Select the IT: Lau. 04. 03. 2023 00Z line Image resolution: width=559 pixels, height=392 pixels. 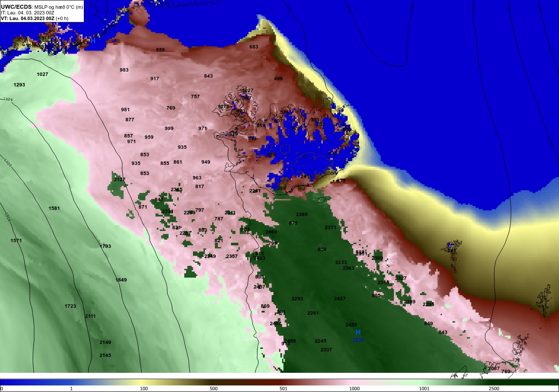pos(28,13)
